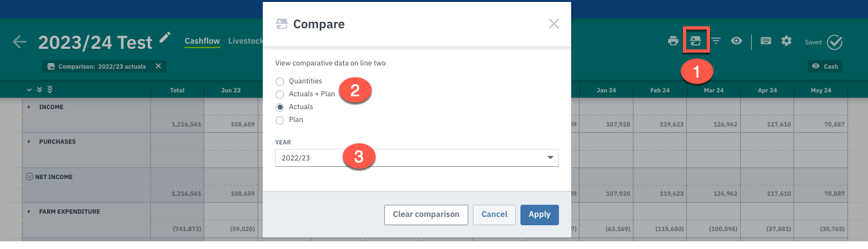The height and width of the screenshot is (249, 868).
Task: Collapse one level with single chevron
Action: coord(29,90)
